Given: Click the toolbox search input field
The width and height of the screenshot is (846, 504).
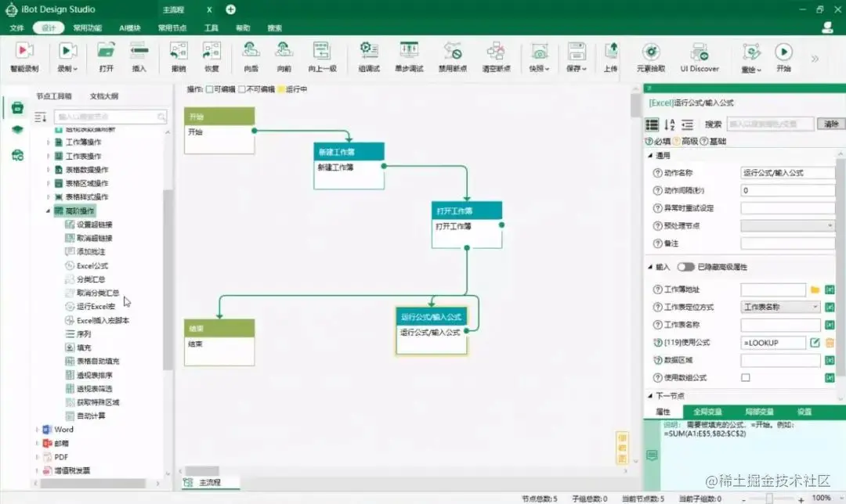Looking at the screenshot, I should point(110,117).
